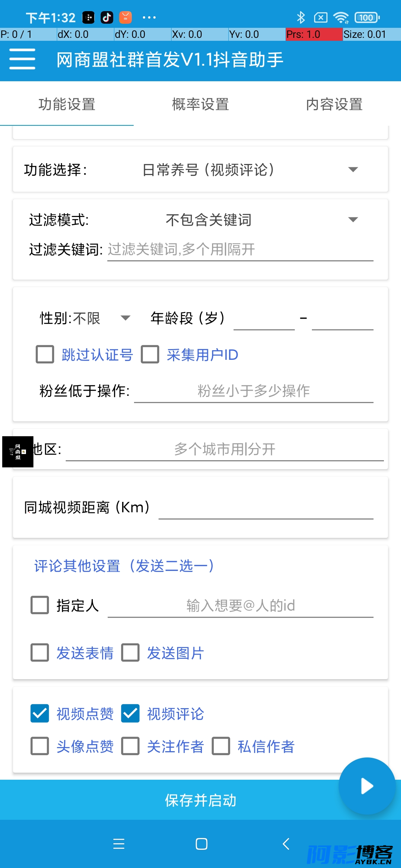Tap the 保存并启动 button
The height and width of the screenshot is (868, 401).
pyautogui.click(x=200, y=800)
